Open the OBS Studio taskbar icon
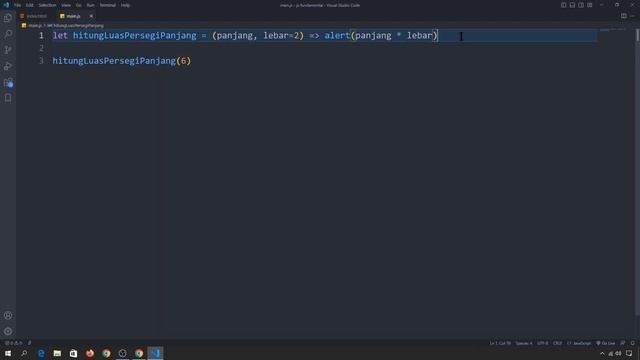The image size is (640, 360). [122, 353]
